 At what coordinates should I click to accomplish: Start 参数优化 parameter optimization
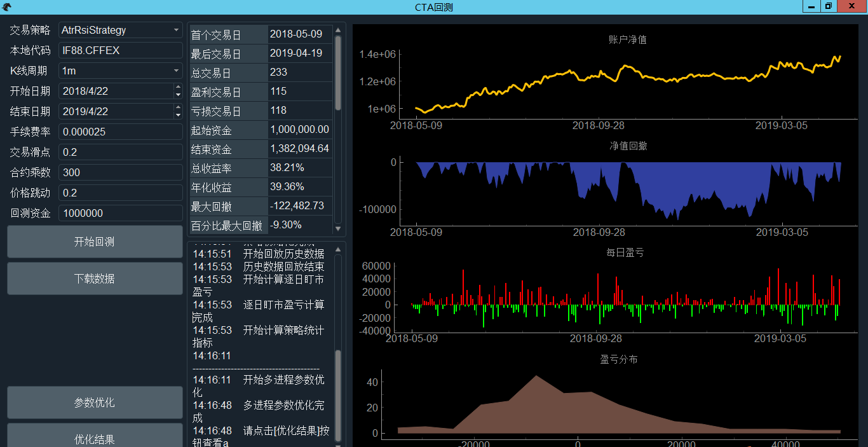point(95,402)
